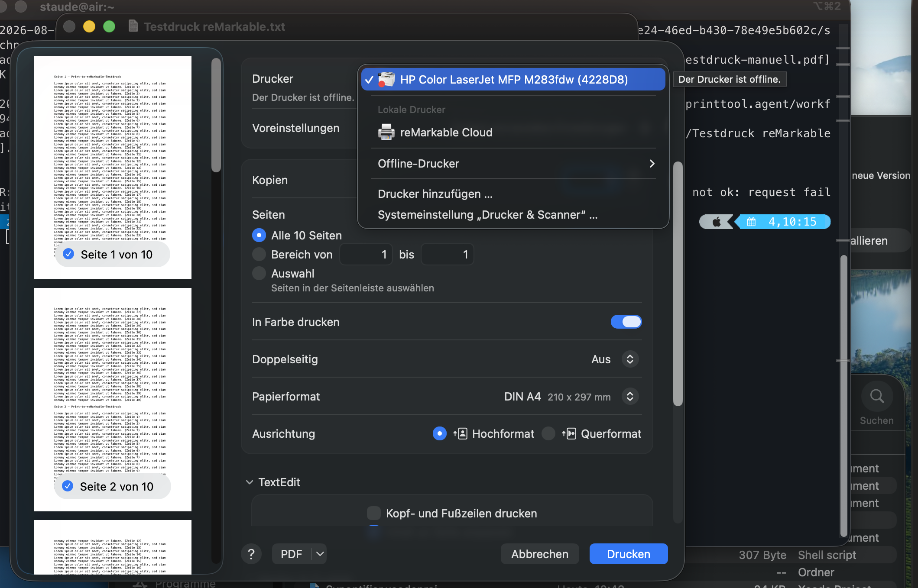Open Offline-Drucker submenu
Viewport: 918px width, 588px height.
pyautogui.click(x=513, y=164)
